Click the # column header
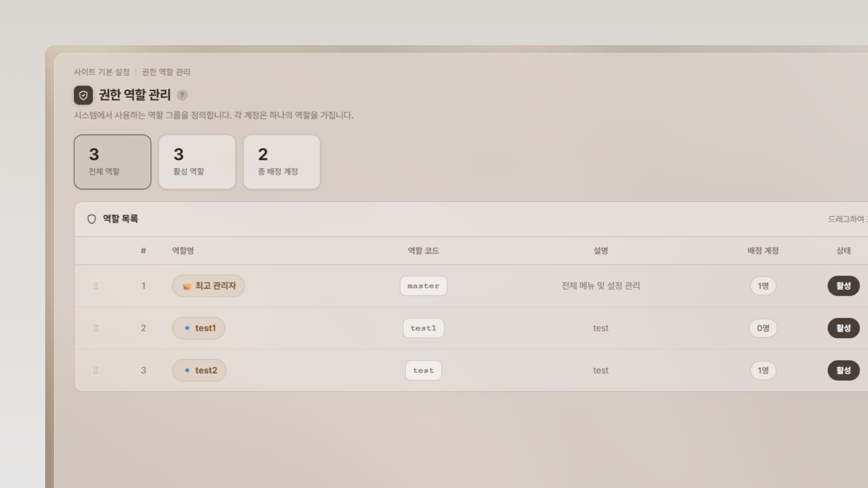This screenshot has width=868, height=488. point(143,251)
